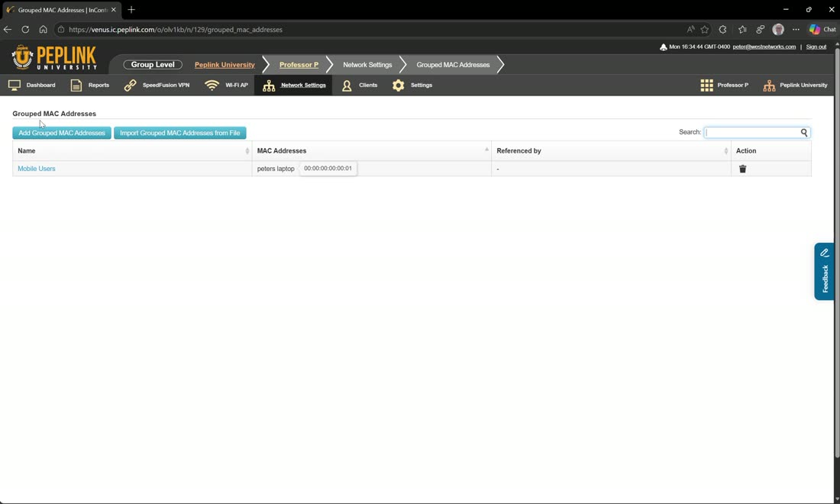Open the Mobile Users group link
840x504 pixels.
tap(37, 169)
